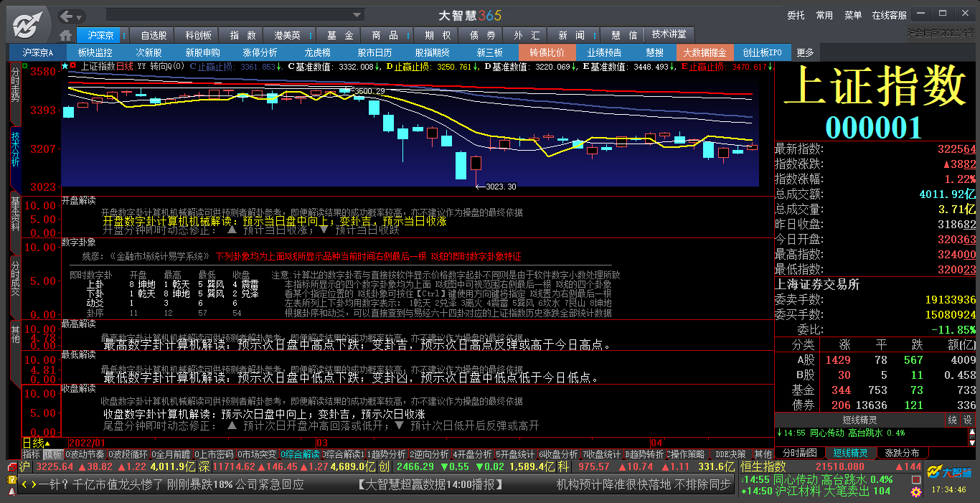
Task: Click the 龙虎榜 button
Action: 318,52
